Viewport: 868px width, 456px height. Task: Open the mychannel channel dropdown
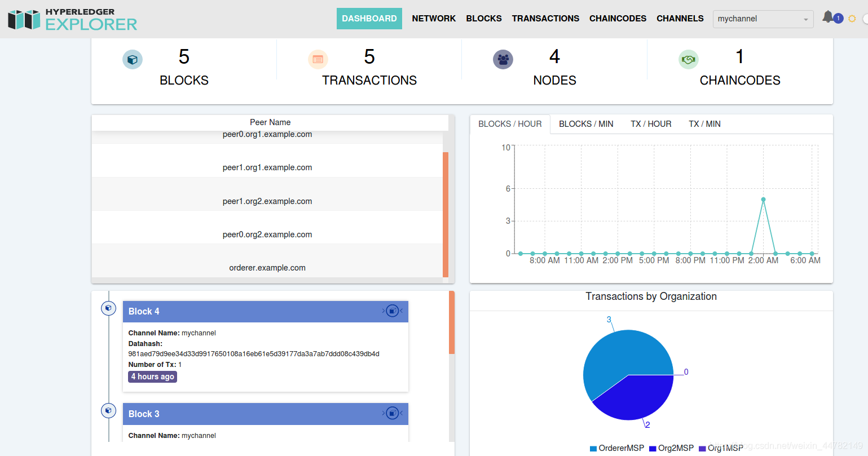tap(763, 19)
